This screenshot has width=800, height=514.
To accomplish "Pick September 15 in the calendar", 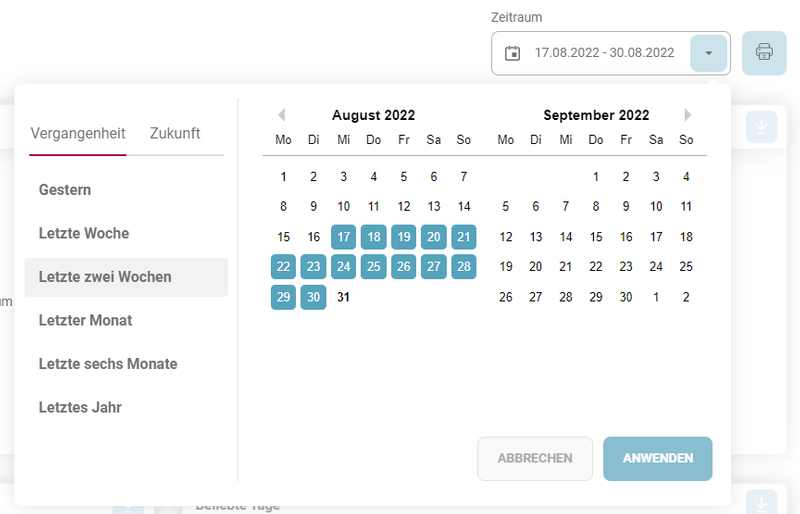I will click(x=596, y=237).
